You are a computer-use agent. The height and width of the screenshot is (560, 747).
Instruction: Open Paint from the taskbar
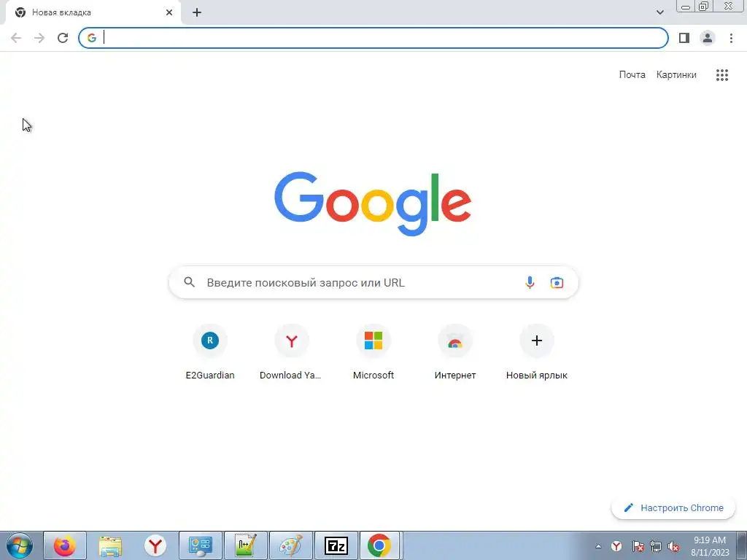[x=291, y=545]
